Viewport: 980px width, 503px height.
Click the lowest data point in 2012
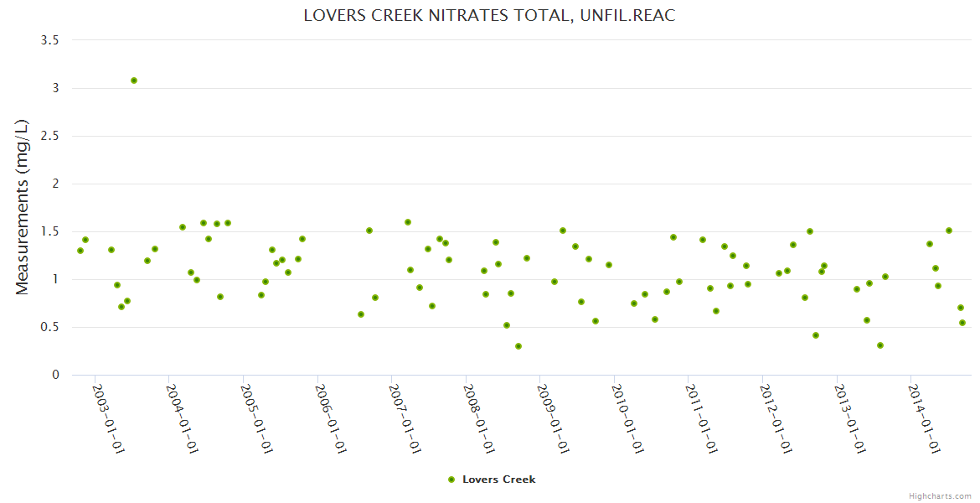click(816, 335)
